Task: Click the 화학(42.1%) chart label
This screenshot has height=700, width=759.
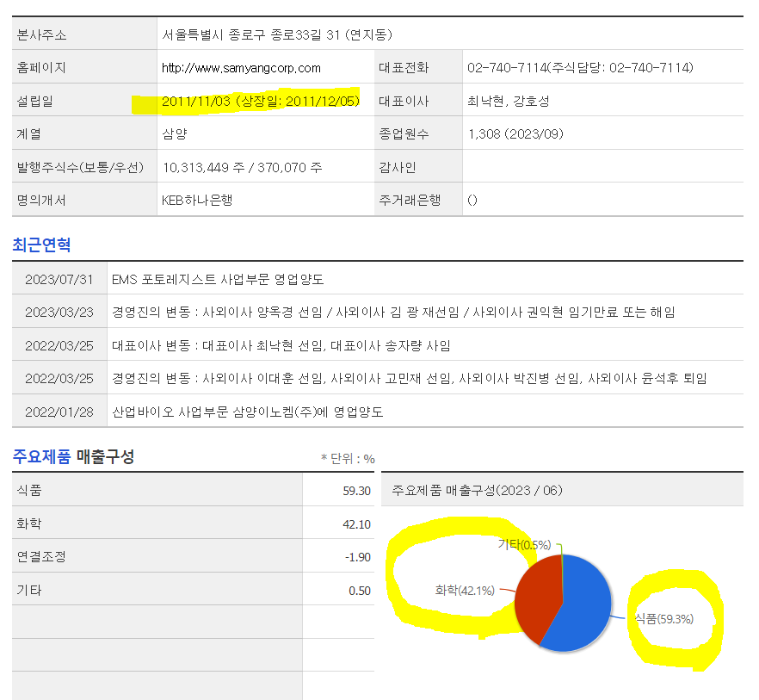Action: click(465, 590)
